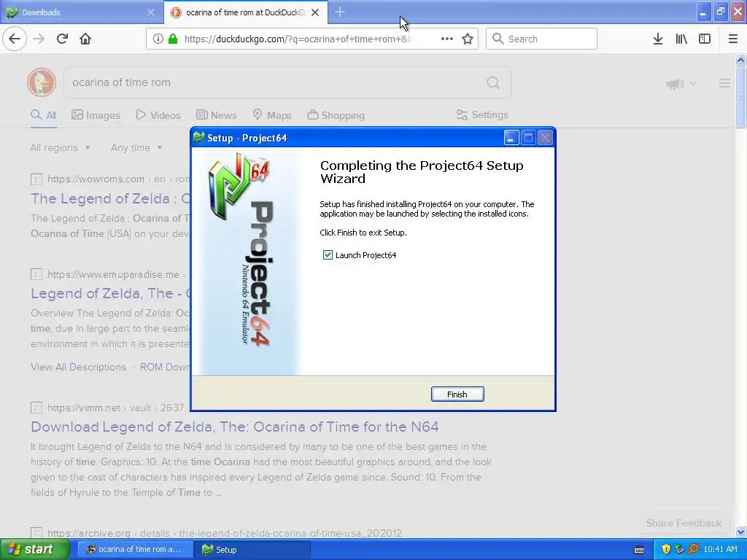Switch to Shopping results
The width and height of the screenshot is (747, 560).
pos(336,114)
